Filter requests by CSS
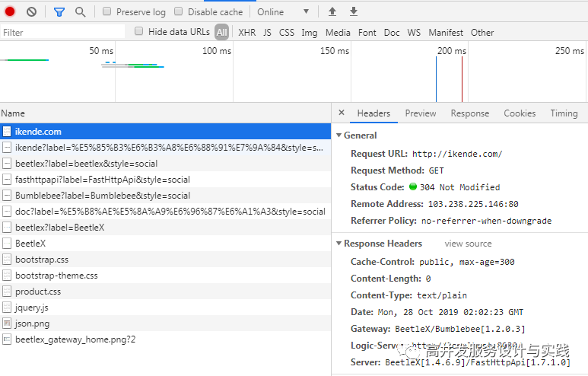Screen dimensions: 588x376 (x=287, y=33)
